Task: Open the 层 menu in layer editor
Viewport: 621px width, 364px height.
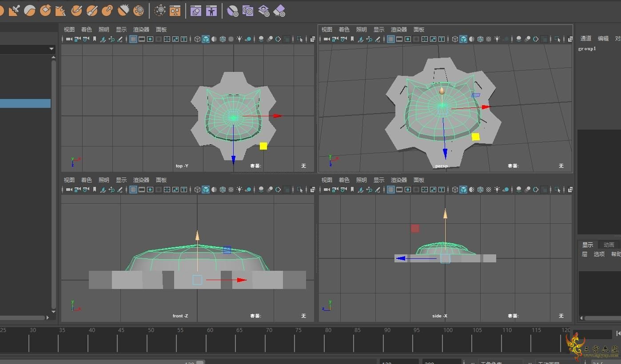Action: [585, 254]
